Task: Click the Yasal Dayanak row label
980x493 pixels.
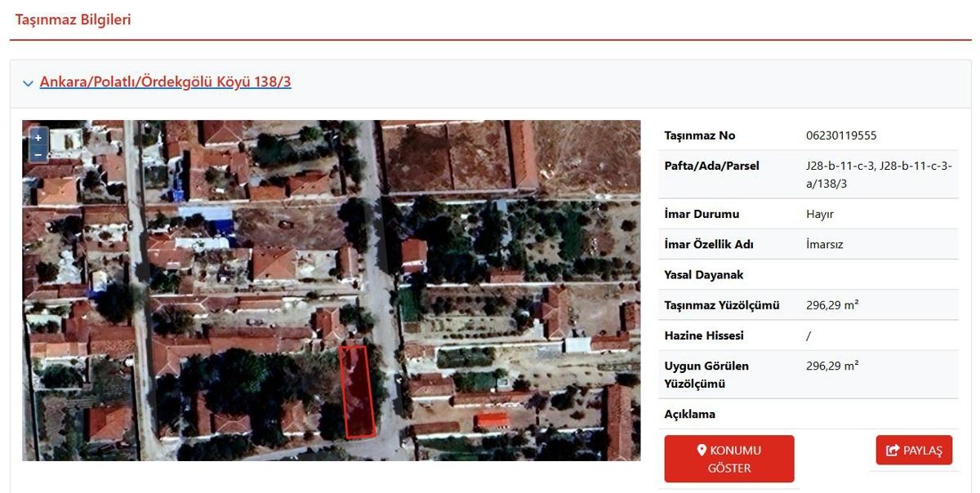Action: point(703,275)
